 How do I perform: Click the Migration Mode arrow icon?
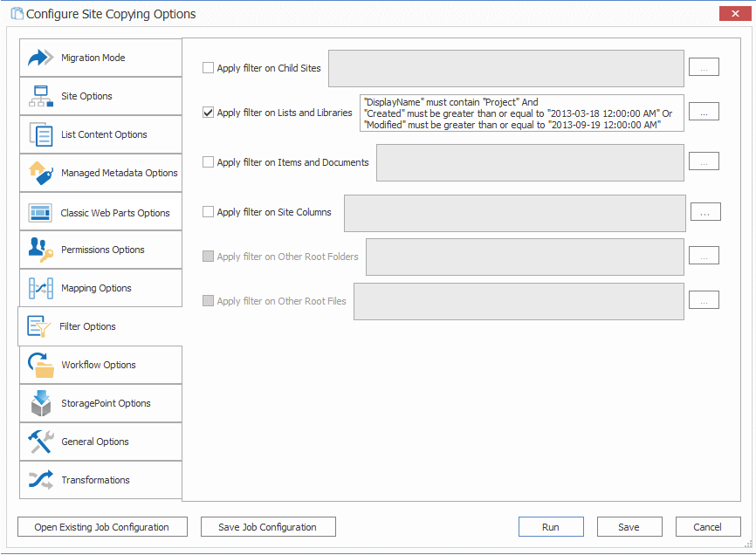click(x=41, y=58)
